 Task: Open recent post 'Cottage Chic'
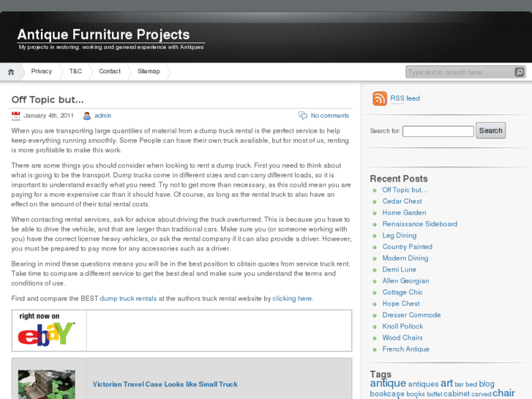click(402, 292)
